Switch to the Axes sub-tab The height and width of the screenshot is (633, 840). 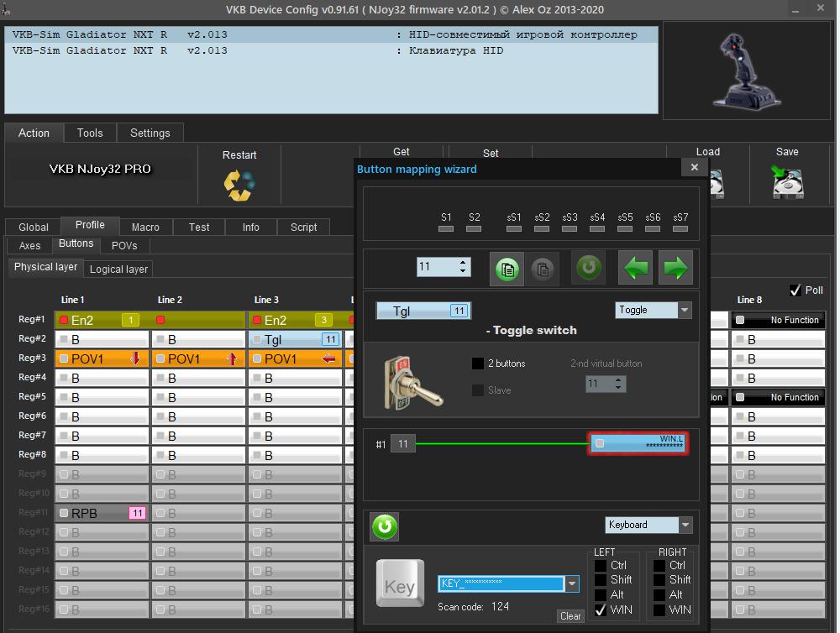tap(29, 245)
